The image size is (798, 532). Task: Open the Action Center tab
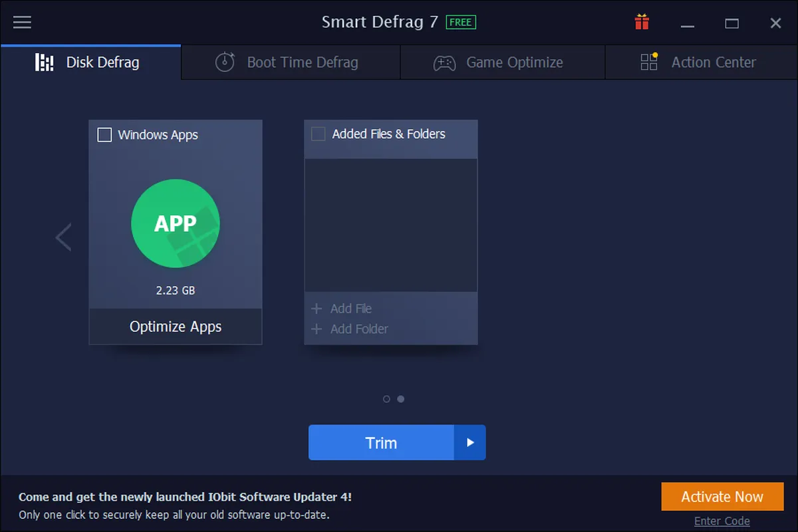pyautogui.click(x=713, y=63)
